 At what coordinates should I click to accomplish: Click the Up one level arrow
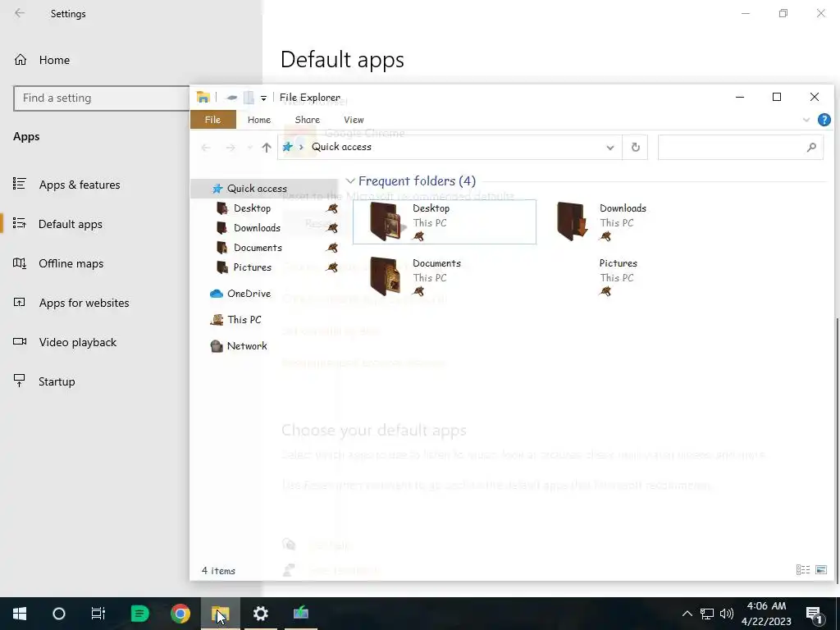click(x=267, y=148)
